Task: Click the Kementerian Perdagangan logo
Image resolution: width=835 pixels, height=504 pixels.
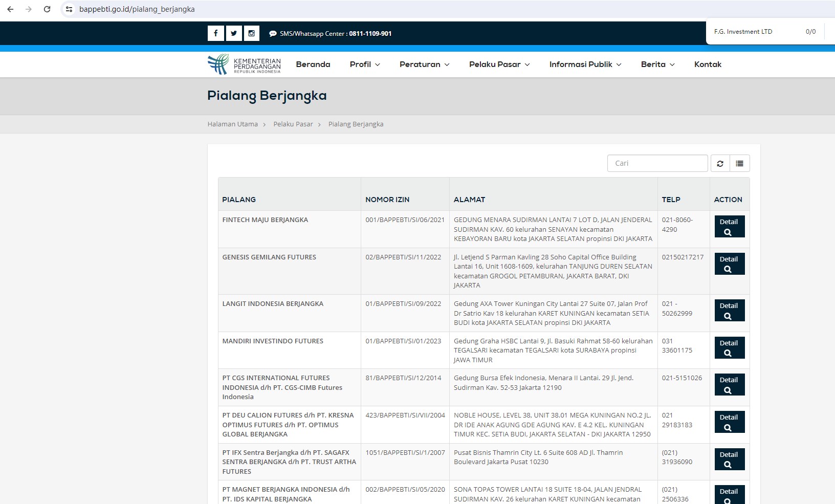Action: coord(244,64)
